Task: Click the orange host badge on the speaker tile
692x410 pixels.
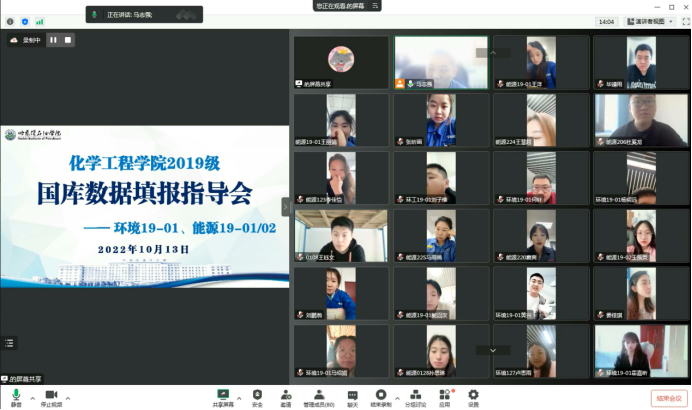Action: point(399,83)
